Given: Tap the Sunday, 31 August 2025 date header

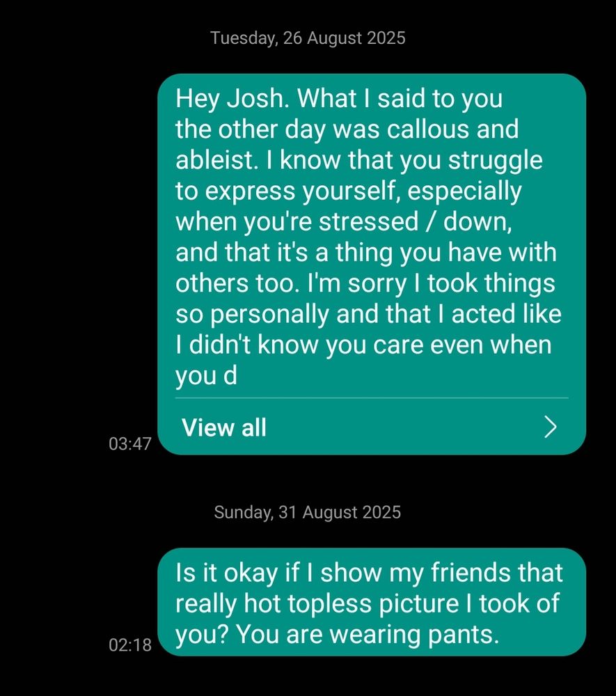Looking at the screenshot, I should click(x=308, y=512).
